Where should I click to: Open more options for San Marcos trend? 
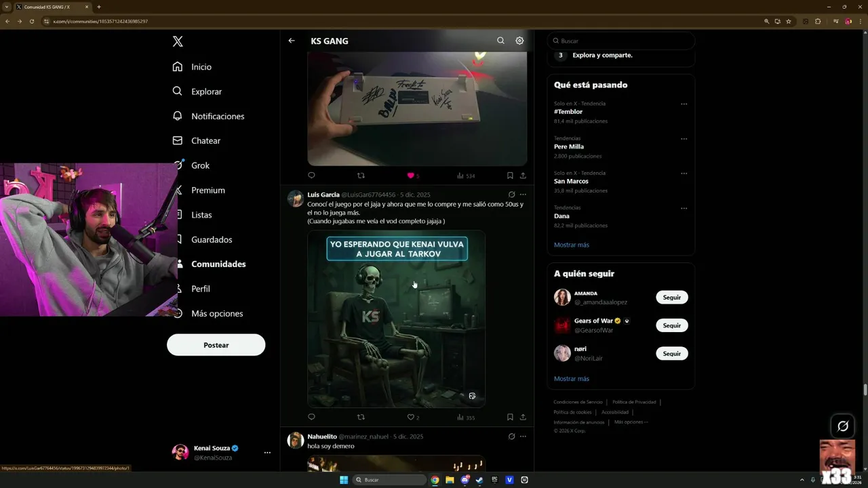click(684, 174)
